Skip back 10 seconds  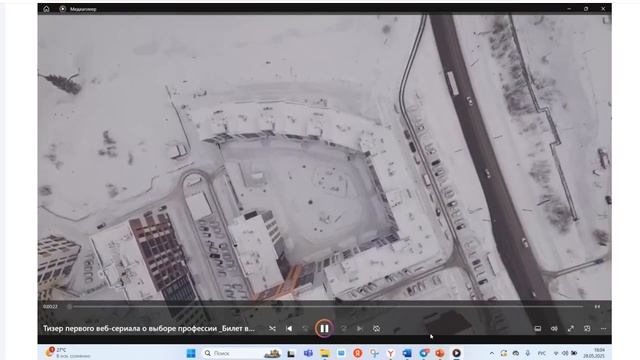[x=305, y=329]
